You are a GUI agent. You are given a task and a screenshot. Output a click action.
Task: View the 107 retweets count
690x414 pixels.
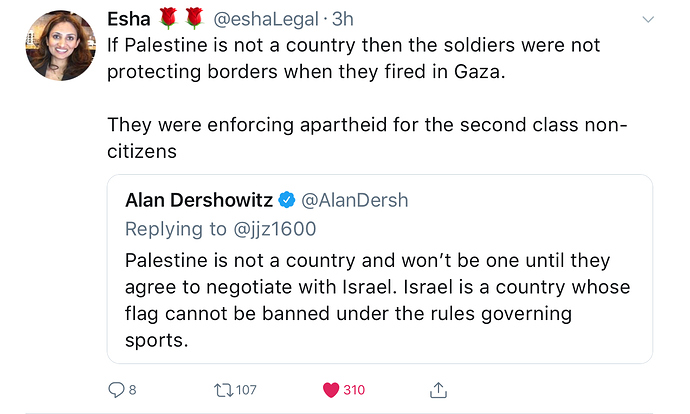tap(246, 390)
